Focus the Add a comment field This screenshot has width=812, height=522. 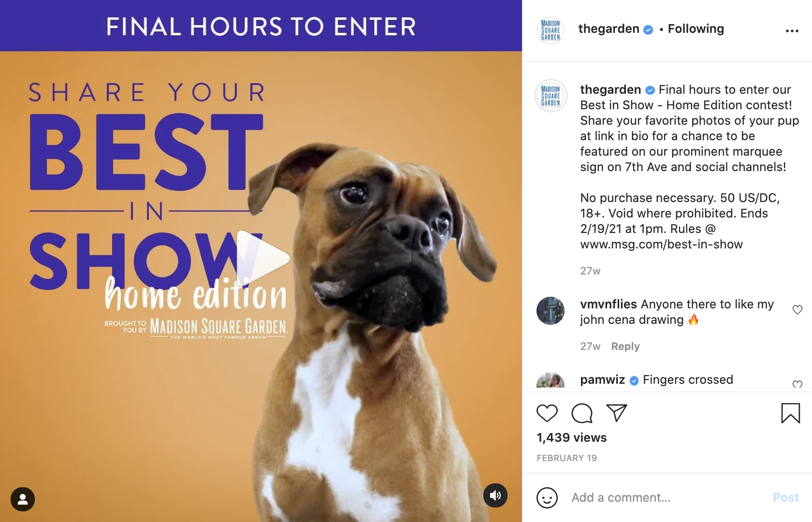tap(667, 498)
